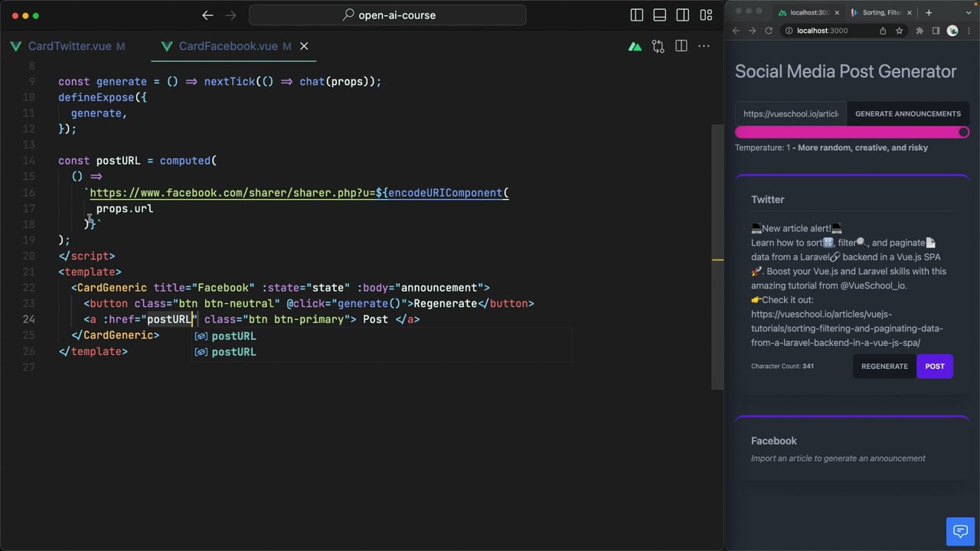Open browser three-dot menu
Screen dimensions: 980x551
[x=968, y=31]
